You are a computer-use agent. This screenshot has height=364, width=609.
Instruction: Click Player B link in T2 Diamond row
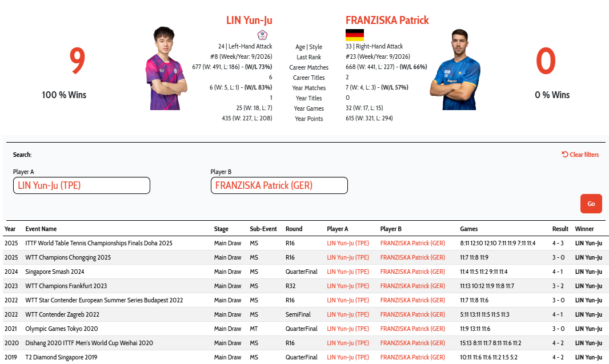point(412,357)
